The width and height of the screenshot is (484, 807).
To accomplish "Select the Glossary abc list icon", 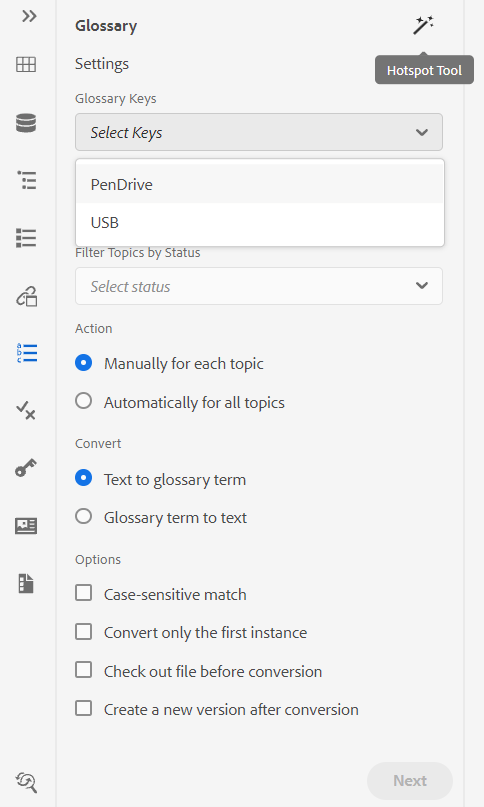I will click(26, 353).
